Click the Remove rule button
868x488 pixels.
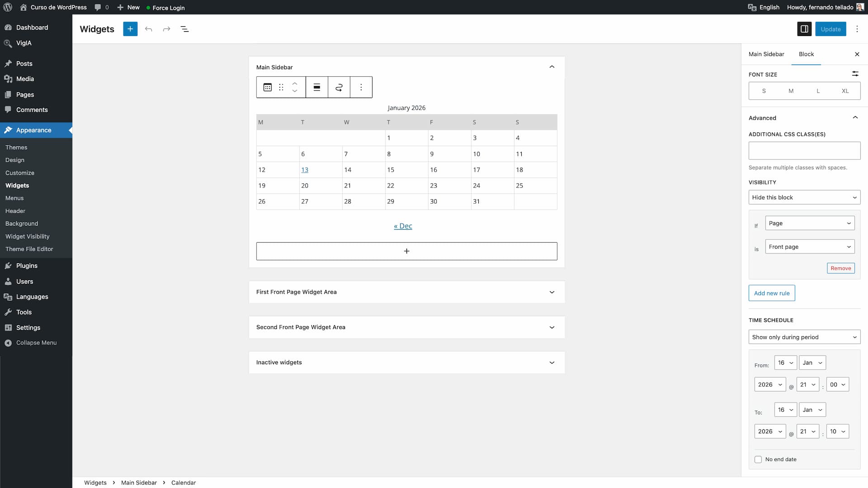coord(840,268)
